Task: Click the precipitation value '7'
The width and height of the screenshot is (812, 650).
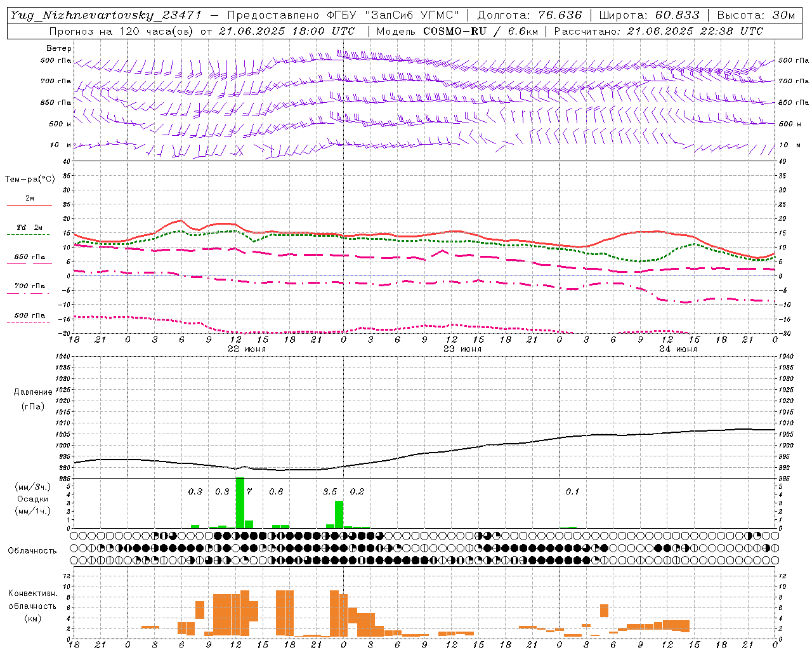Action: pyautogui.click(x=249, y=492)
